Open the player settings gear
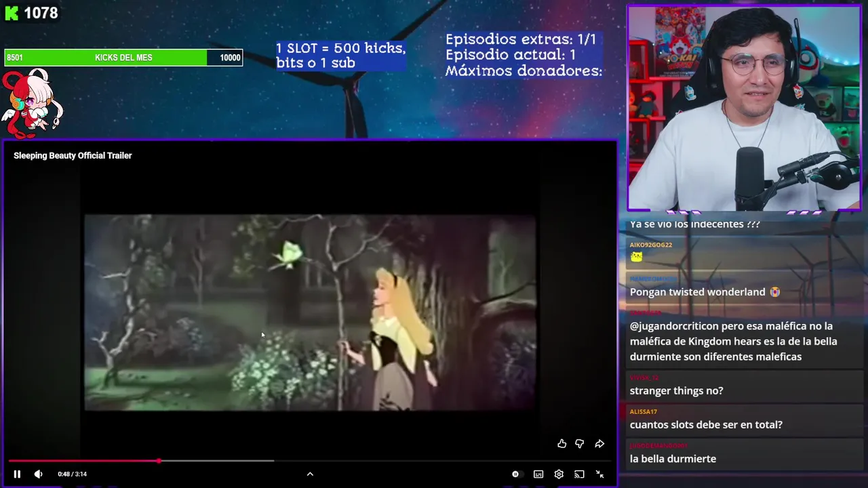Viewport: 868px width, 488px height. (559, 474)
